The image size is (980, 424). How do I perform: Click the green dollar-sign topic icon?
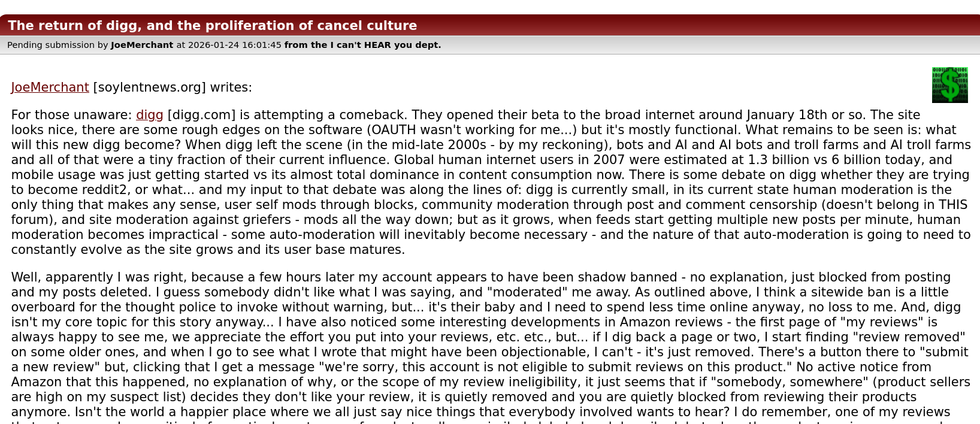949,85
